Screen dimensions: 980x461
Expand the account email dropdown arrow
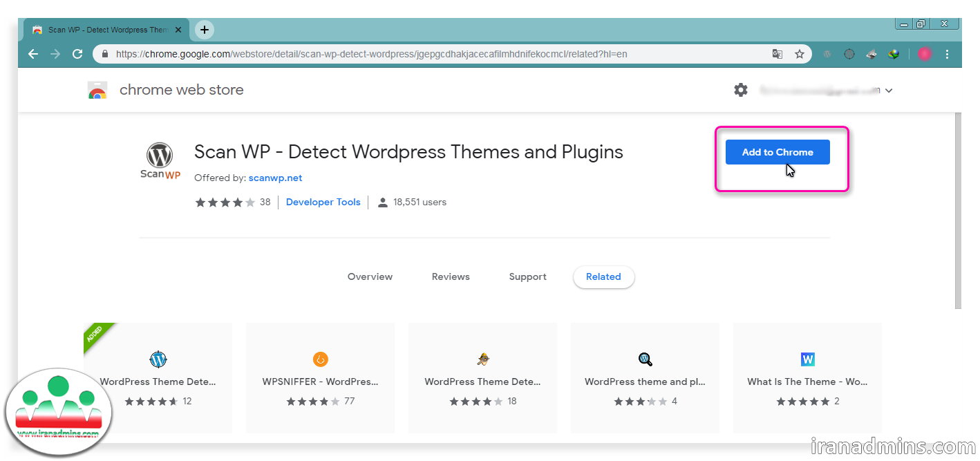pos(889,91)
